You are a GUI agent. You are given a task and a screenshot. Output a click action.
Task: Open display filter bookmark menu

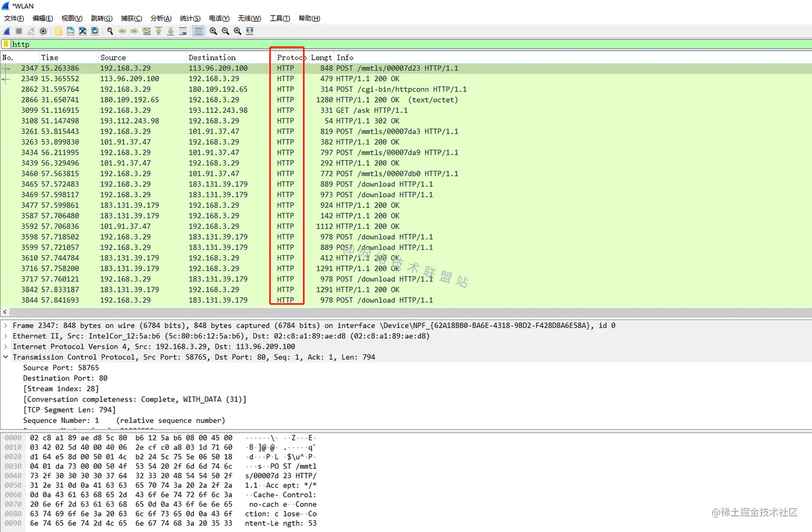tap(6, 44)
